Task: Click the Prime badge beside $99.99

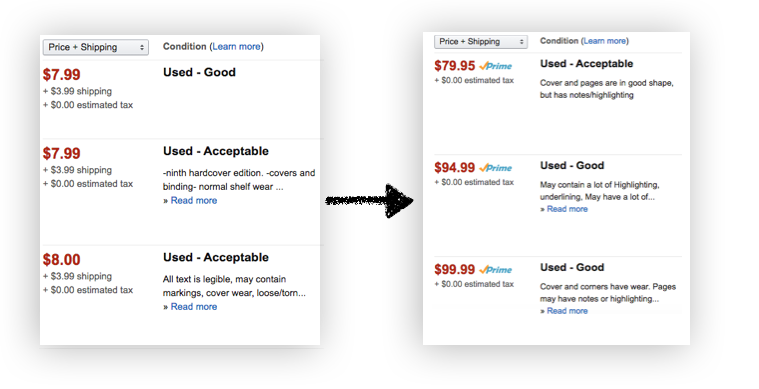Action: [496, 270]
